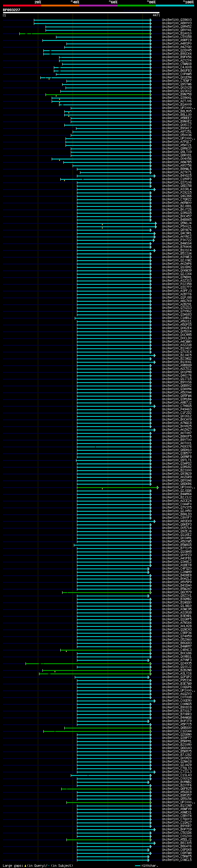Click the UniRef100_B0P7S9 hit

click(x=176, y=829)
